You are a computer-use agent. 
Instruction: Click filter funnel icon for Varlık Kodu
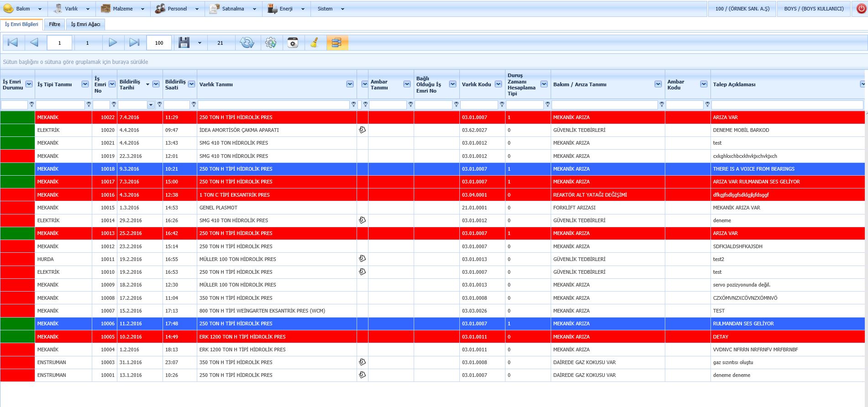(x=502, y=104)
